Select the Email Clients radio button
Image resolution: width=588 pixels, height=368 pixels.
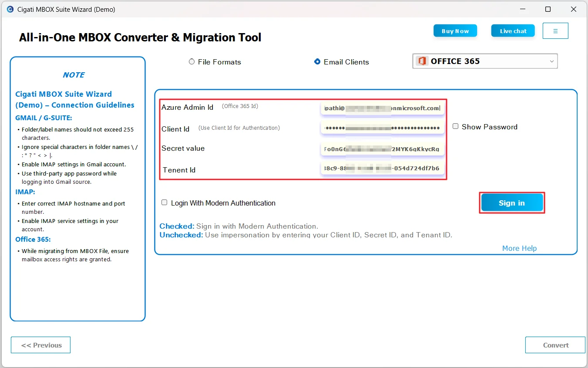317,62
